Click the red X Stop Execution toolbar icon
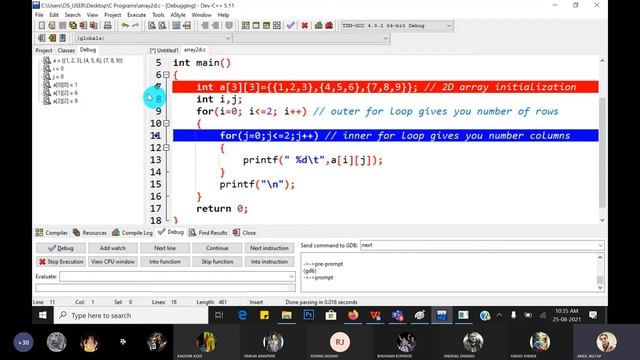Screen dimensions: 640x360 click(304, 25)
